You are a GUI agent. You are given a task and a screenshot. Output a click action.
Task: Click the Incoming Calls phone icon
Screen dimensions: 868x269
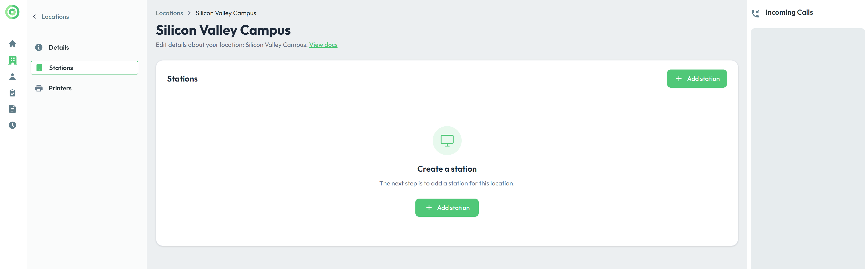tap(756, 13)
